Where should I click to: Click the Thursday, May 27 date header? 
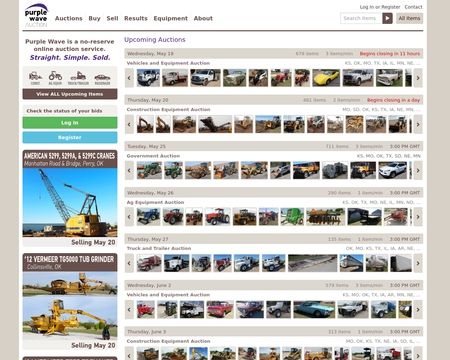148,239
